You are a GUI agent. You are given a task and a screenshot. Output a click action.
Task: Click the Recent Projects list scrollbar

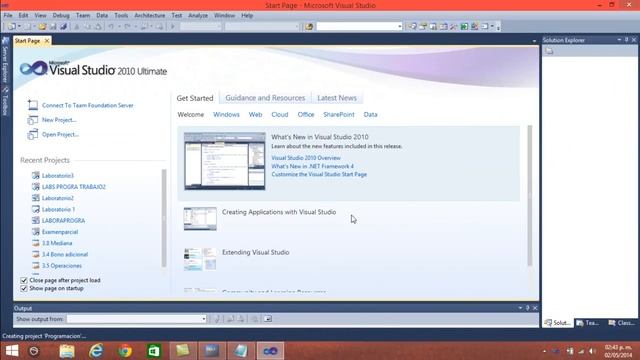tap(164, 218)
